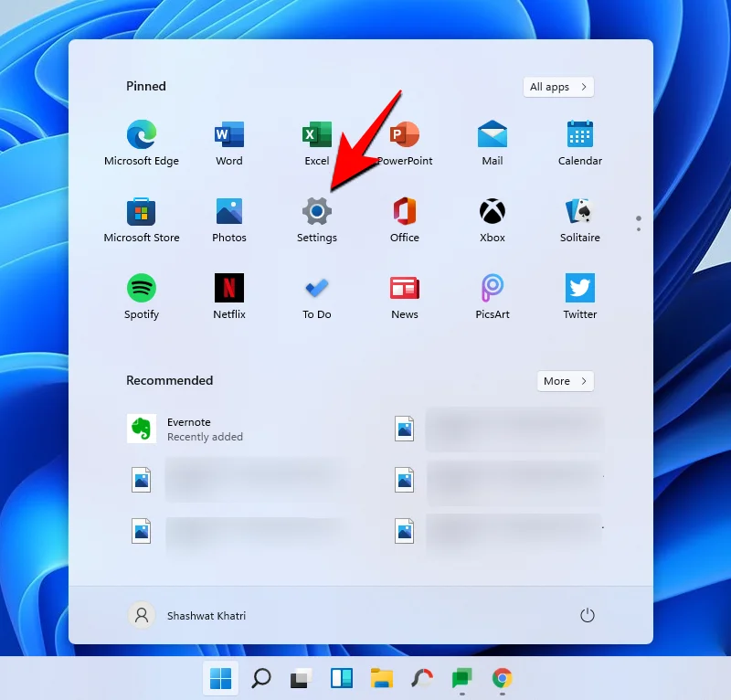The height and width of the screenshot is (700, 731).
Task: Click the pinned apps pagination dot
Action: click(638, 221)
